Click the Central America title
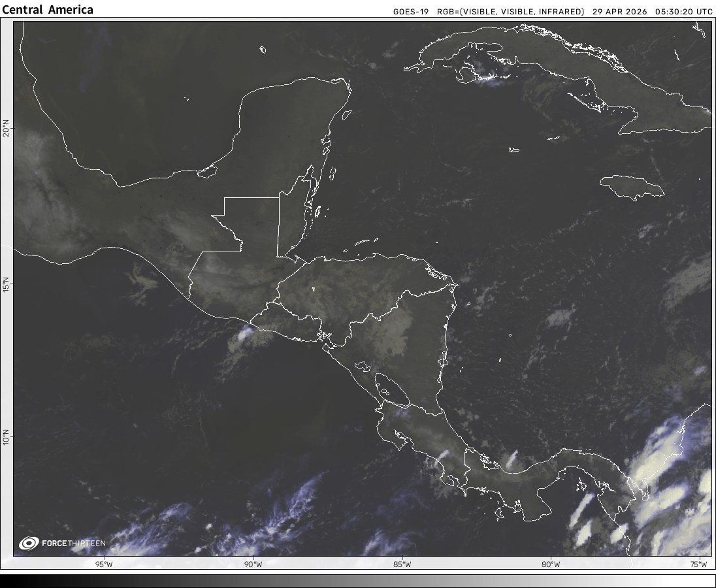Image resolution: width=716 pixels, height=588 pixels. pos(48,10)
